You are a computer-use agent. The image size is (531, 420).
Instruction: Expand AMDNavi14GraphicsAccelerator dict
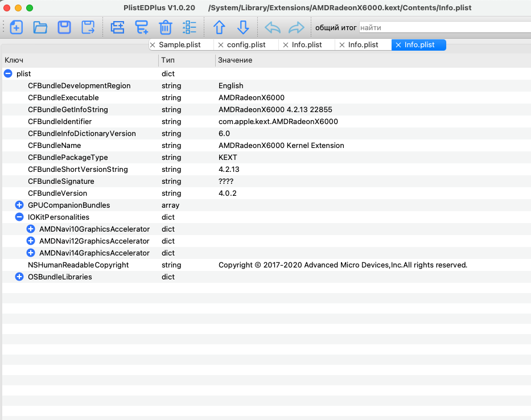click(31, 253)
